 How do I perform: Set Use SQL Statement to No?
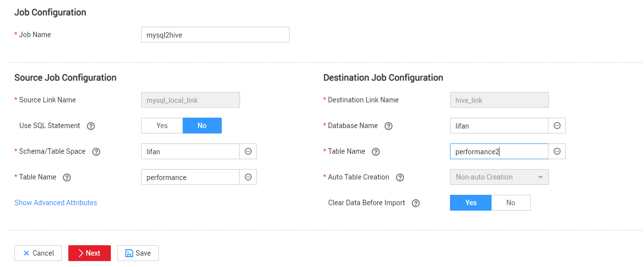pyautogui.click(x=202, y=126)
